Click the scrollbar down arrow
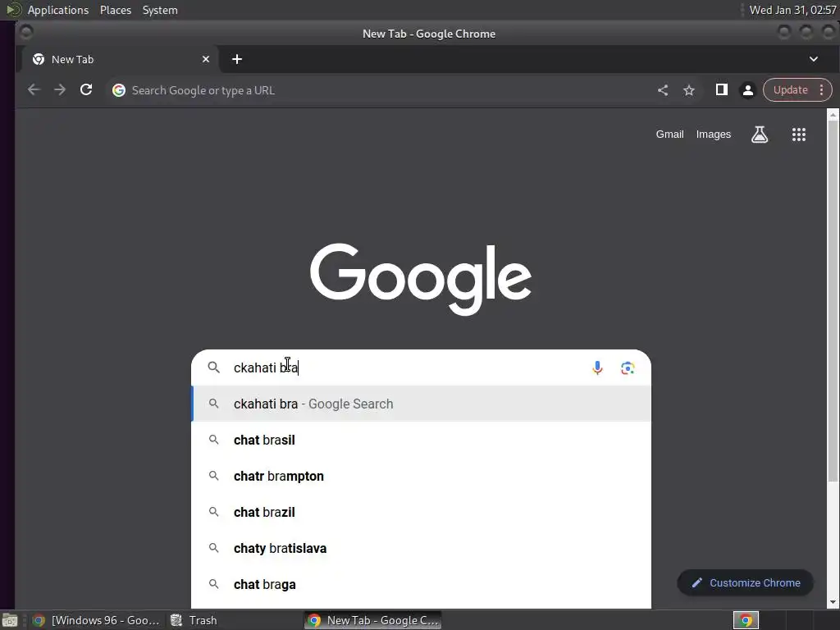This screenshot has height=630, width=840. pos(833,602)
